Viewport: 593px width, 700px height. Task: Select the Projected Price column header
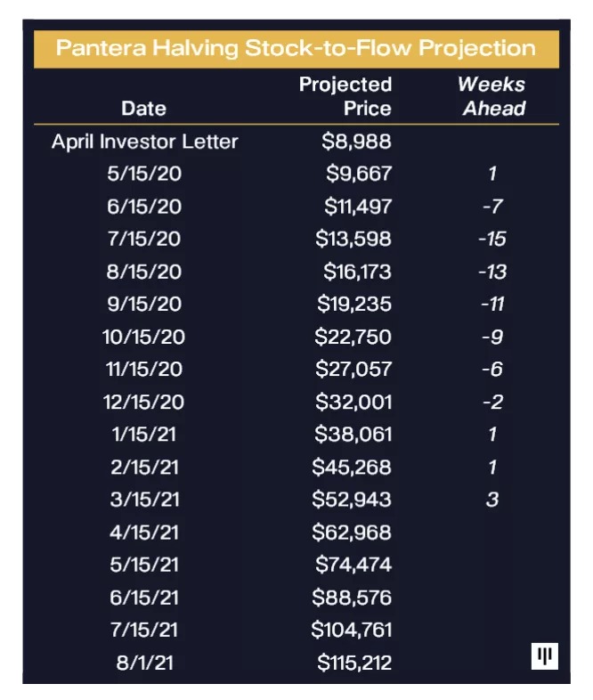[345, 96]
